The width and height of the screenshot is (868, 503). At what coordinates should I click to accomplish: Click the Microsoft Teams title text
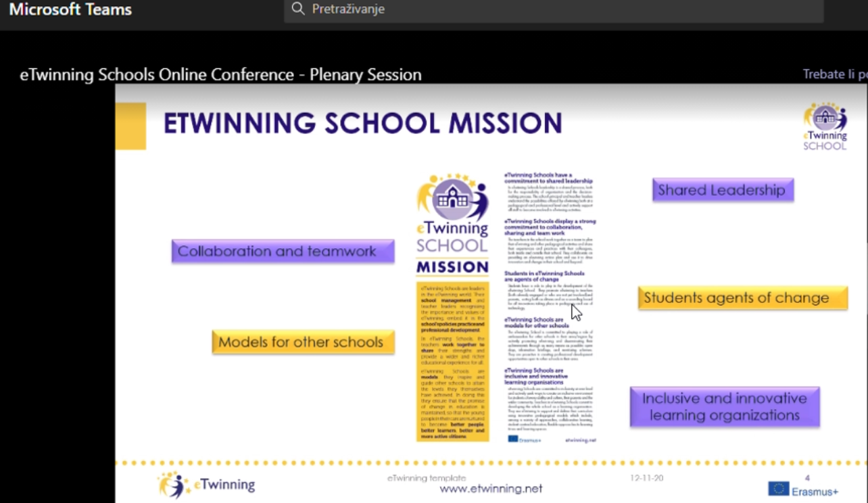(x=70, y=9)
